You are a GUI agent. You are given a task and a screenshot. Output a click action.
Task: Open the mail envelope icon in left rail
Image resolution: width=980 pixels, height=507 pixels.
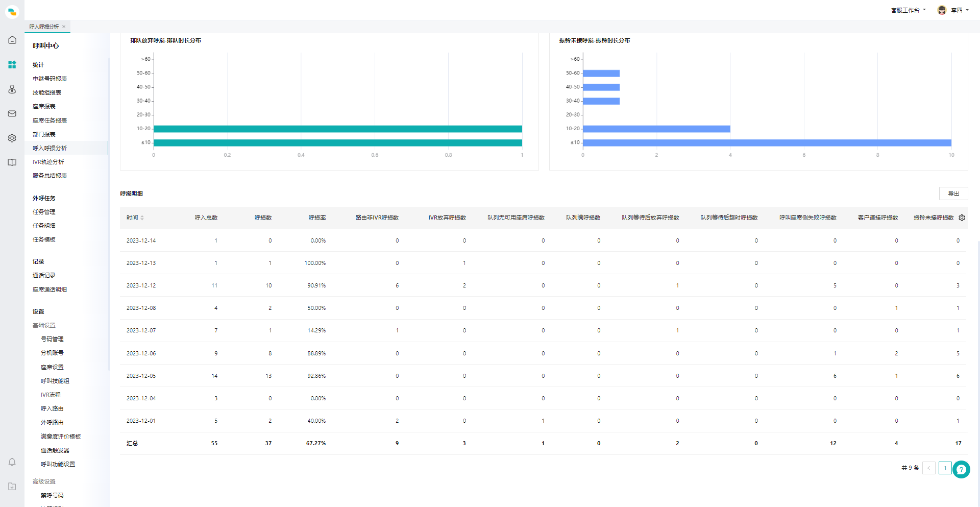(x=12, y=113)
